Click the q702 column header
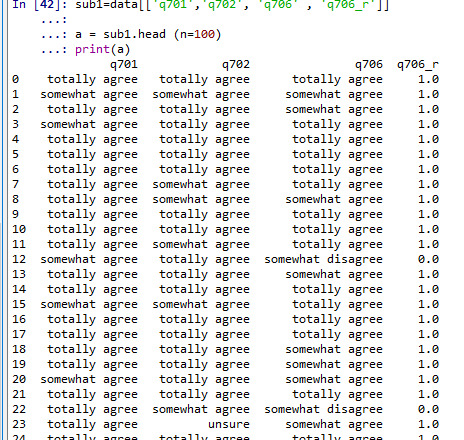 (x=236, y=64)
